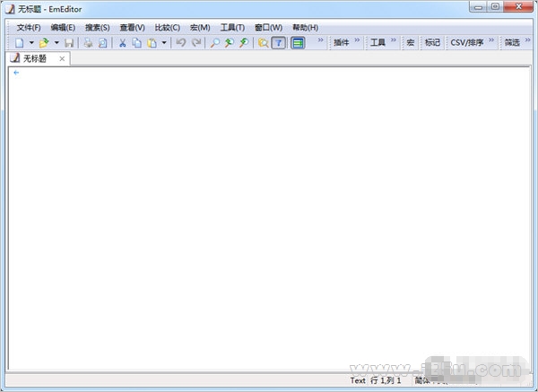
Task: Toggle the highlighted blue '7' toolbar button
Action: 278,43
